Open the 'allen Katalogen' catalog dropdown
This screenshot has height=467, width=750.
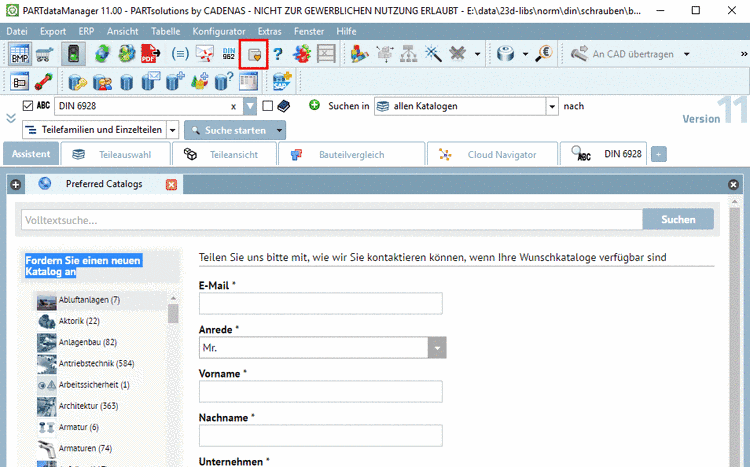click(x=552, y=106)
